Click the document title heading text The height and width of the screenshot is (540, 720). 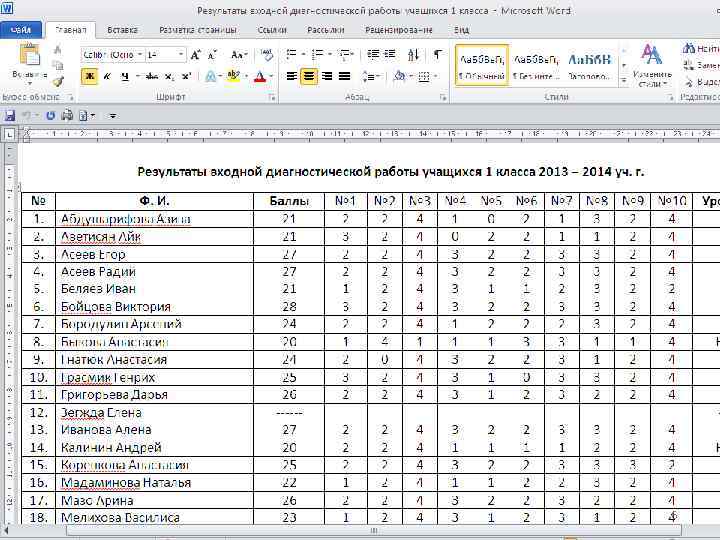tap(391, 172)
